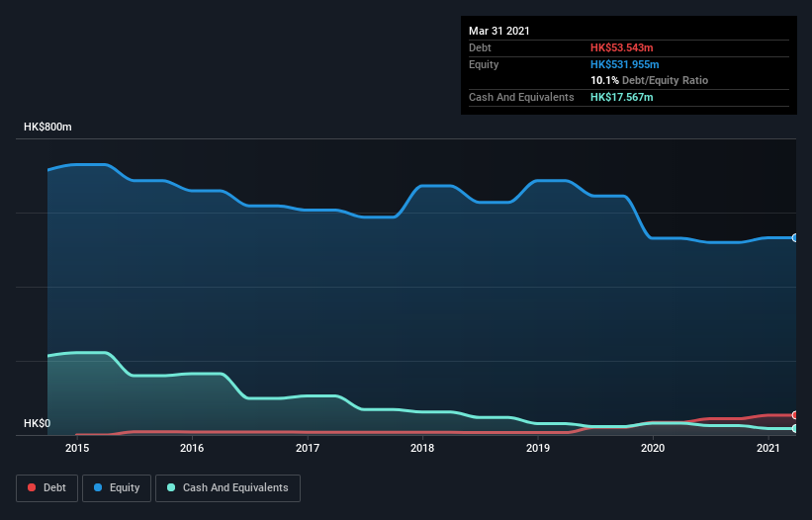Click the HK$0 y-axis label
The image size is (812, 520).
click(x=37, y=424)
